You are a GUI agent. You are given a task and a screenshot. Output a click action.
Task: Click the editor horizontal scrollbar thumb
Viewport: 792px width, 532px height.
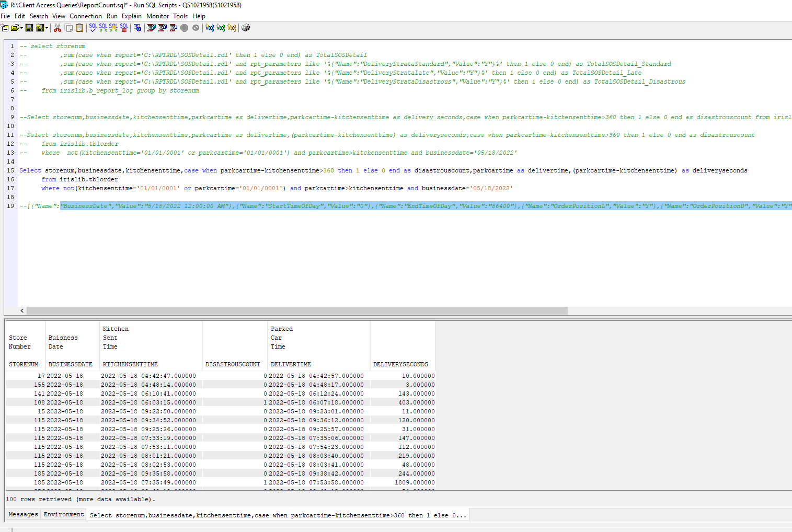(297, 310)
